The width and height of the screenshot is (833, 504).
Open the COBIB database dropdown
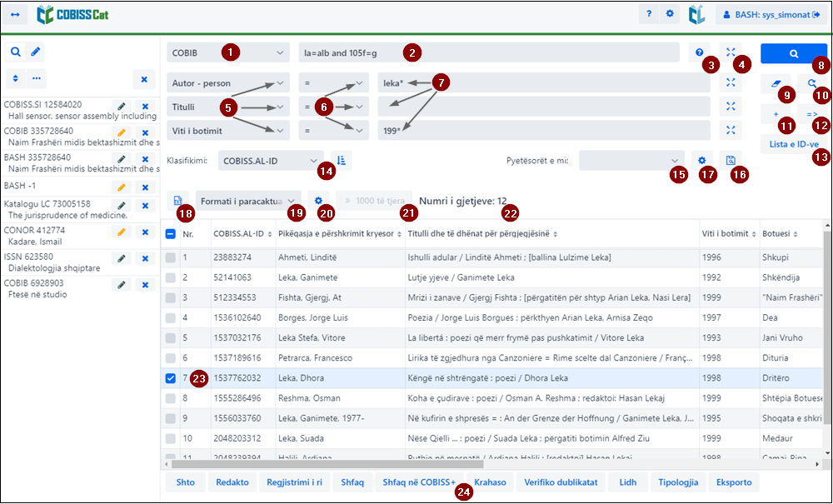[228, 52]
